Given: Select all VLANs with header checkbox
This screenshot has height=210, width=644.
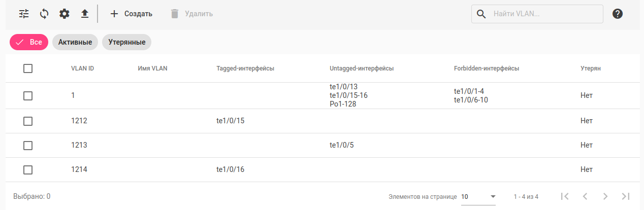Looking at the screenshot, I should pos(28,68).
